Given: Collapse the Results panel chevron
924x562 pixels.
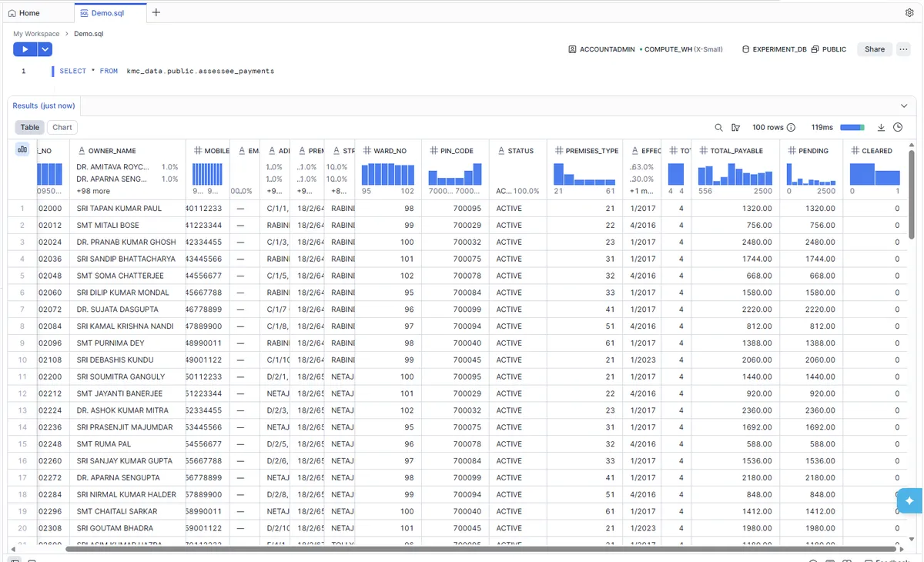Looking at the screenshot, I should point(904,105).
